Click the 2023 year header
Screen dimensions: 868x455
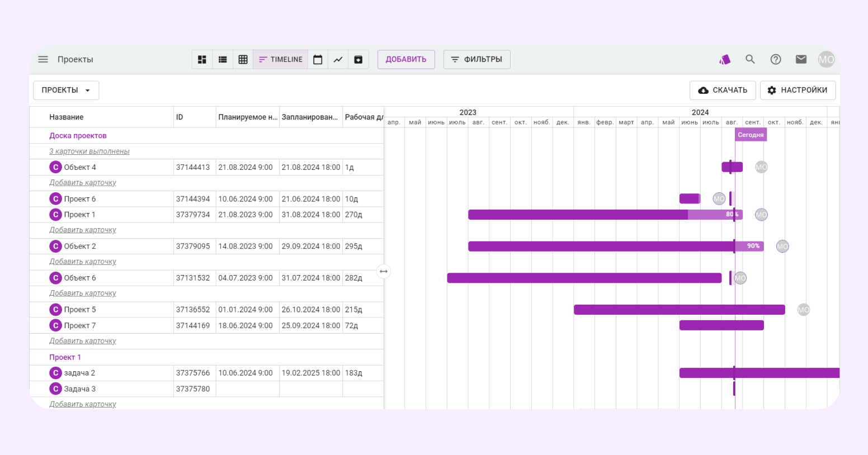pyautogui.click(x=468, y=112)
